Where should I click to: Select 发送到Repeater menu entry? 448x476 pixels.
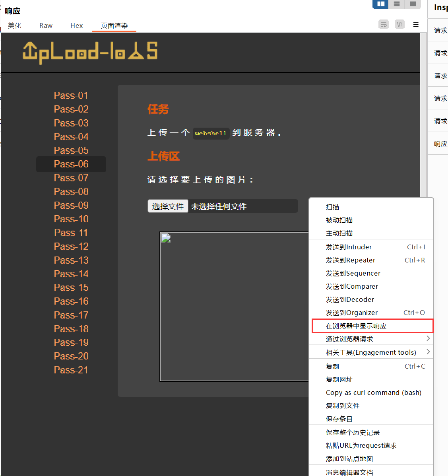(350, 260)
